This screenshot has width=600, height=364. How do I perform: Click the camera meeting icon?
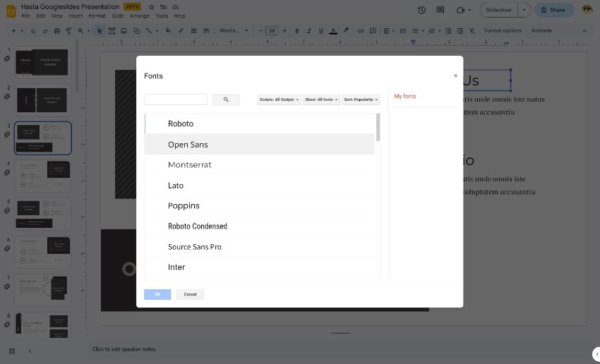460,10
